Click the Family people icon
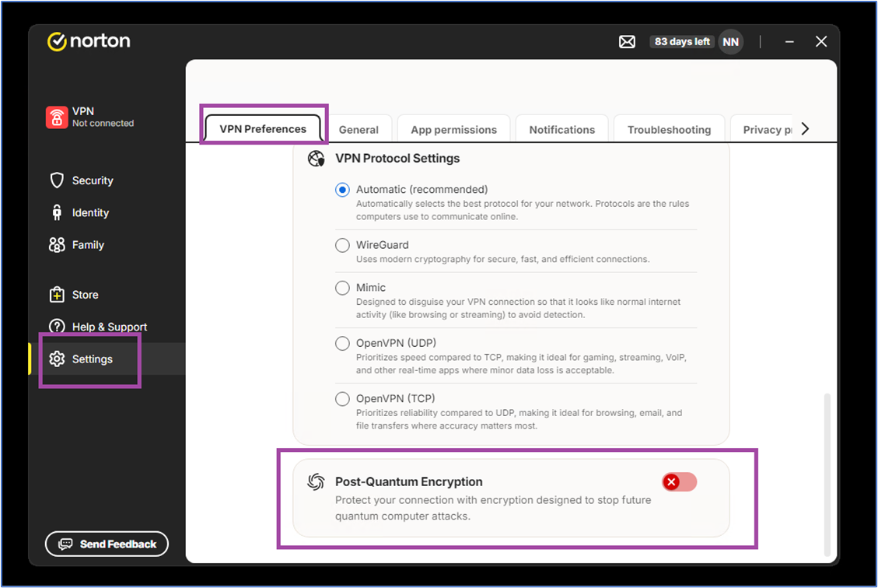 pyautogui.click(x=57, y=245)
